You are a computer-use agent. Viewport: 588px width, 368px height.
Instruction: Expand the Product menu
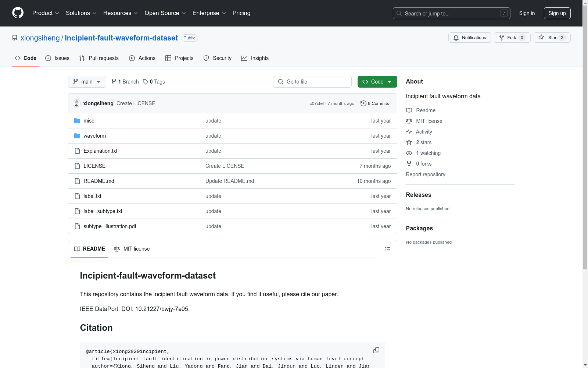[46, 13]
